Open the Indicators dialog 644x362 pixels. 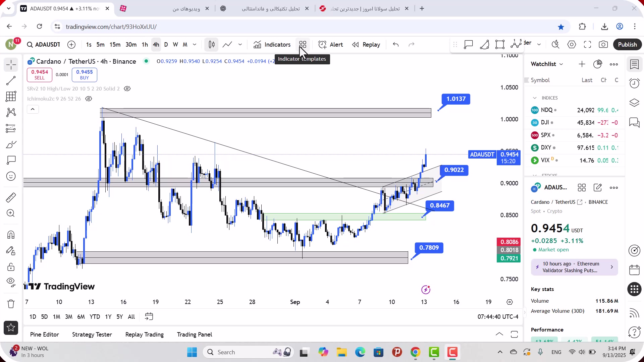272,45
